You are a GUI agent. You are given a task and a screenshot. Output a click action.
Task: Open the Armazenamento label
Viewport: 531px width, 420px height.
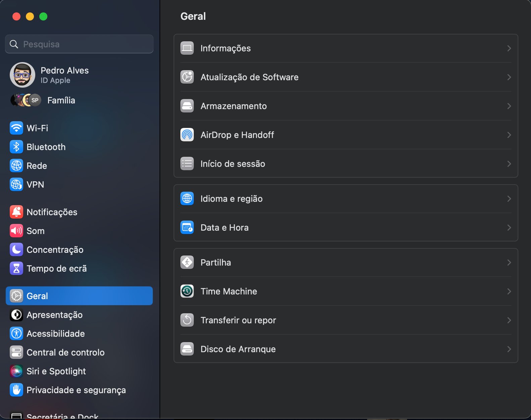(234, 106)
